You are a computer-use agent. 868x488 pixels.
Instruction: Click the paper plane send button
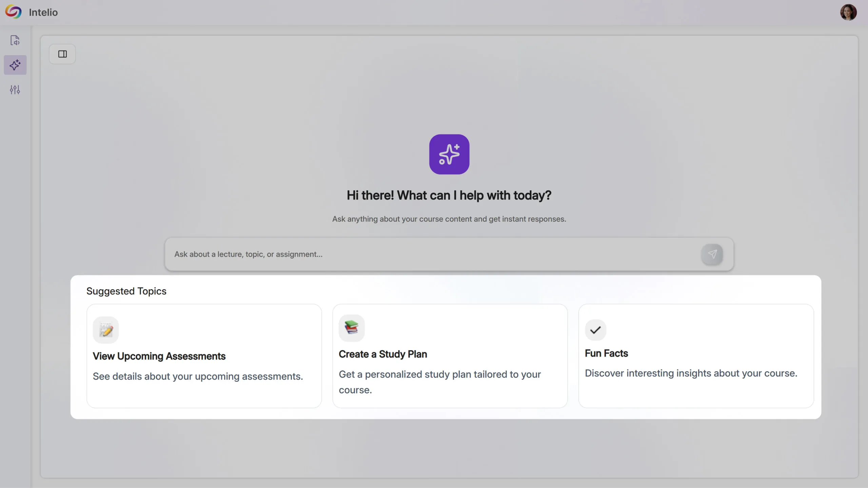712,254
